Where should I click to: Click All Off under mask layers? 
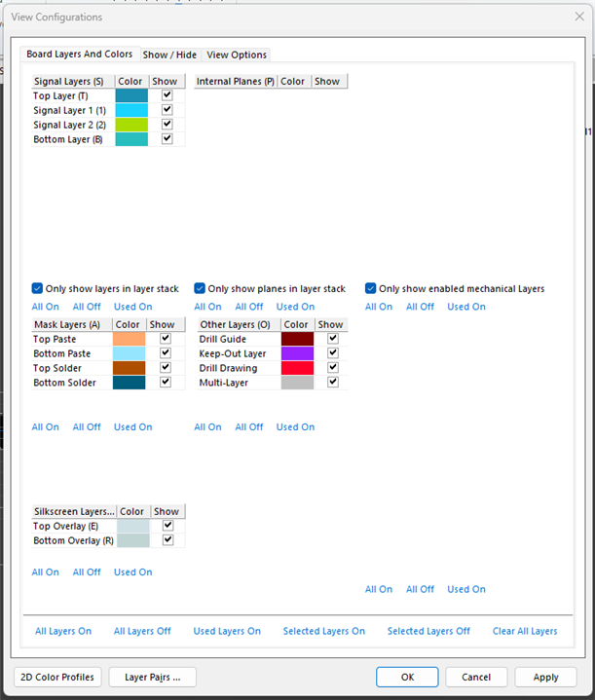87,426
